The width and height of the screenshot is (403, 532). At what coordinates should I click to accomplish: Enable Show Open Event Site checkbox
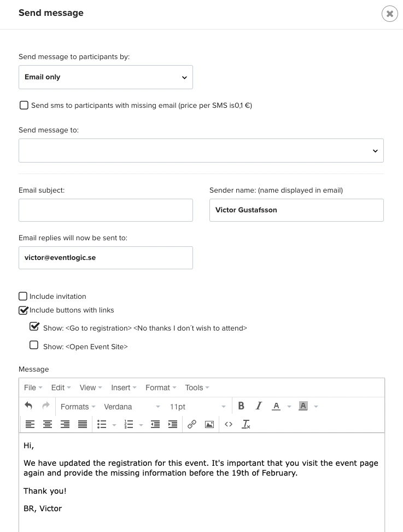(x=34, y=345)
